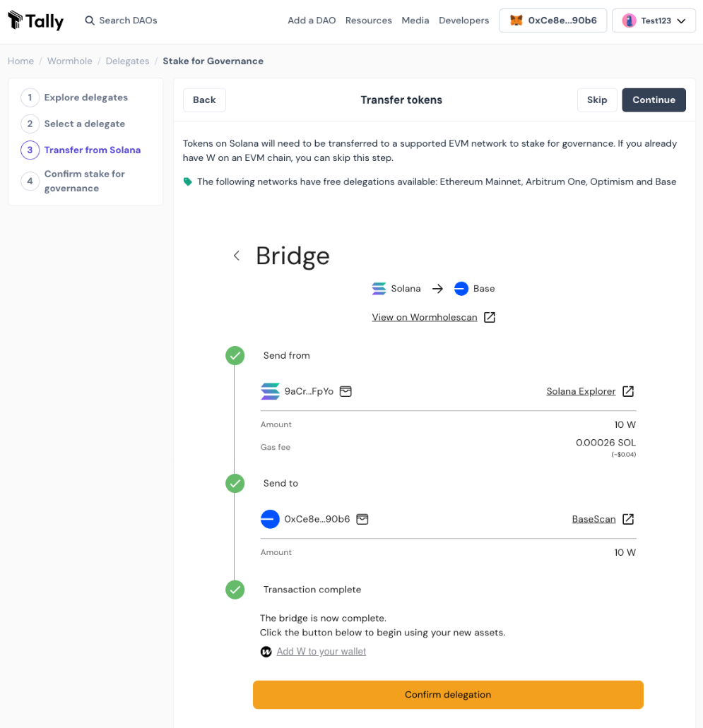703x728 pixels.
Task: Open Solana Explorer external link icon
Action: coord(628,391)
